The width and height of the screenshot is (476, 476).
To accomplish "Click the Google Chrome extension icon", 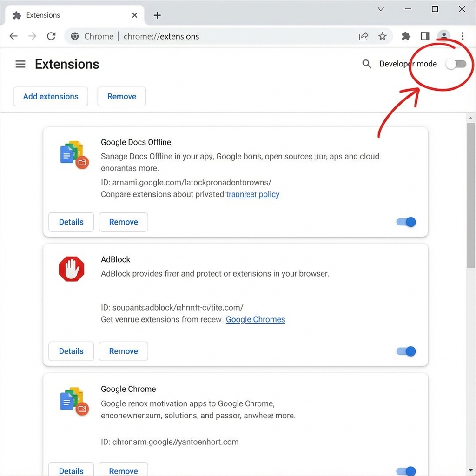I will [72, 400].
